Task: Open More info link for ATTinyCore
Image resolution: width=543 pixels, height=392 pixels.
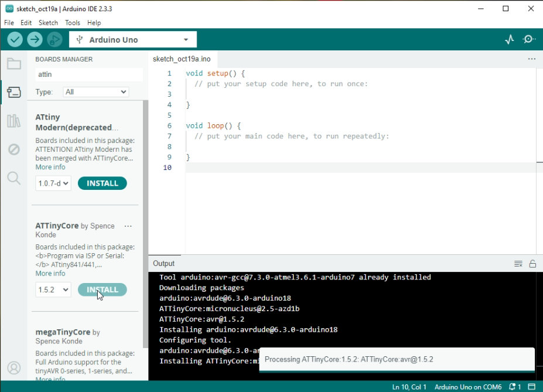Action: click(x=50, y=273)
